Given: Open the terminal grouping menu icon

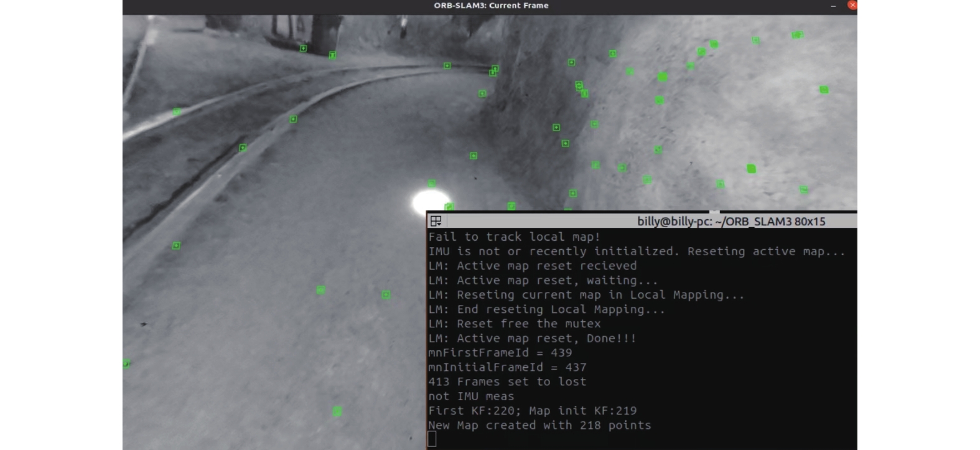Looking at the screenshot, I should tap(436, 221).
